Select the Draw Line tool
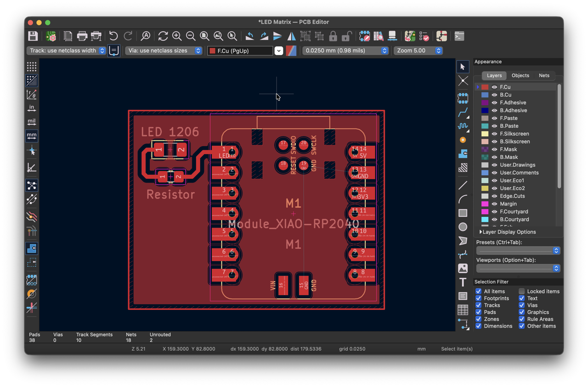This screenshot has height=387, width=588. pyautogui.click(x=463, y=185)
